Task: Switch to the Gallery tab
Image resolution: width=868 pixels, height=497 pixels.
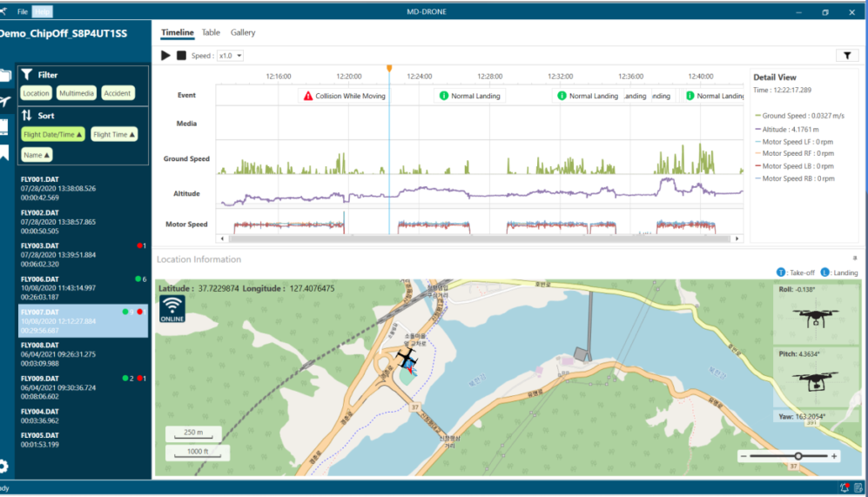Action: pyautogui.click(x=243, y=33)
